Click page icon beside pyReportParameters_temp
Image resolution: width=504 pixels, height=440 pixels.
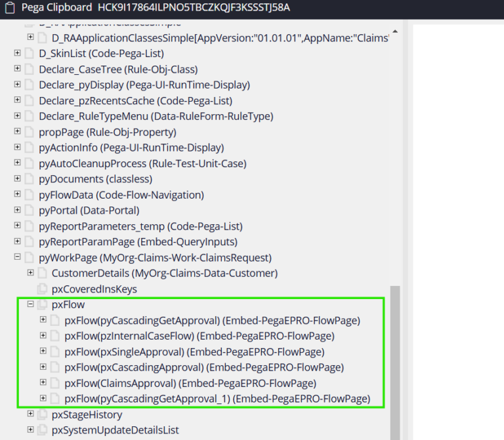[30, 226]
